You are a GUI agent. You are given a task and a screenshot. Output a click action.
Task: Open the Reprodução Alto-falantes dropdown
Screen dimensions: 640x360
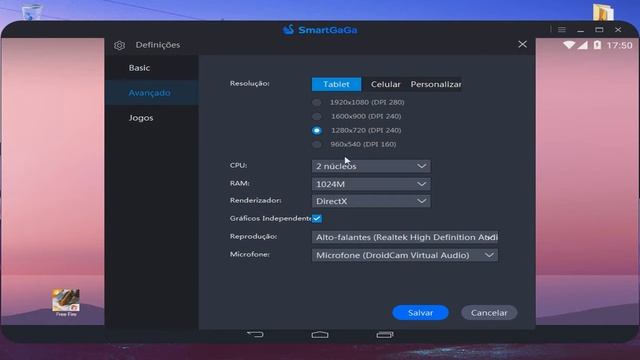point(405,237)
